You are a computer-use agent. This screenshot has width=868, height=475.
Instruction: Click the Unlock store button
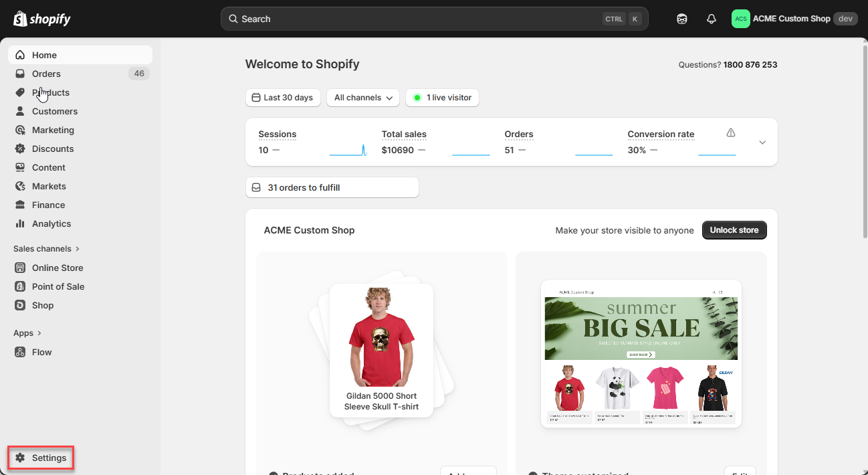734,230
